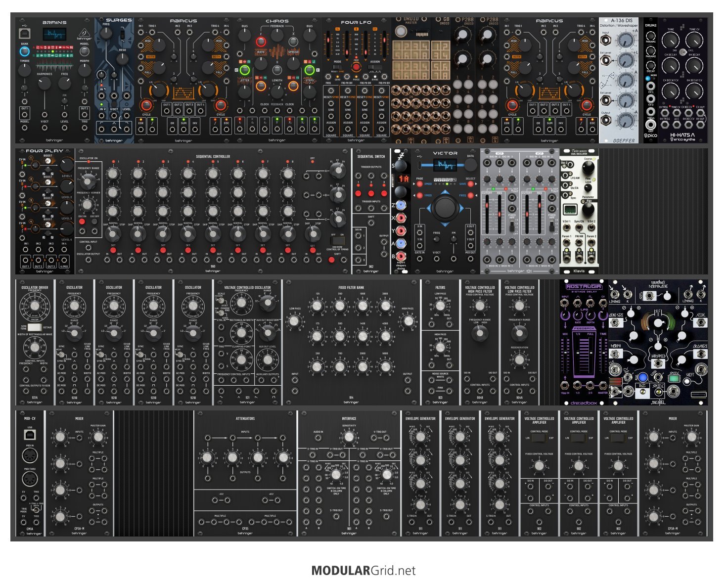
Task: Click the RESO knob on Surges
Action: pos(122,60)
